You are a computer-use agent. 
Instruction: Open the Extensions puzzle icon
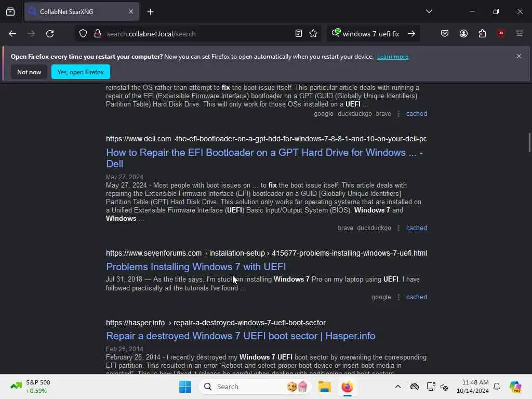[482, 33]
